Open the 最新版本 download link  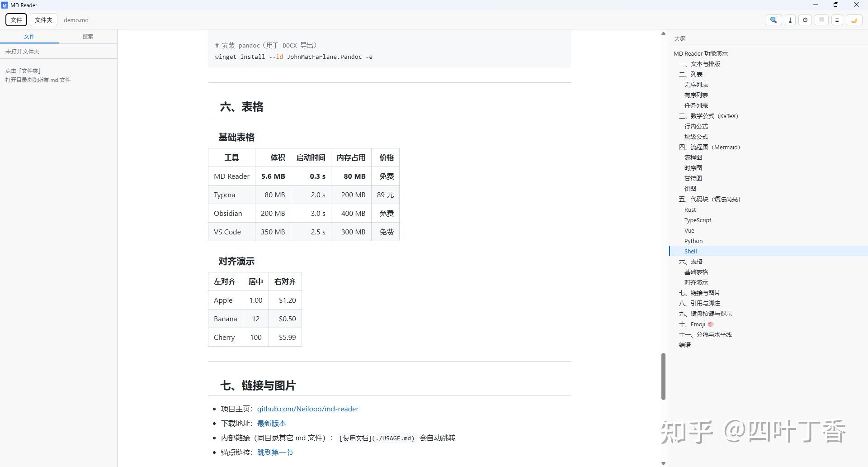tap(271, 423)
